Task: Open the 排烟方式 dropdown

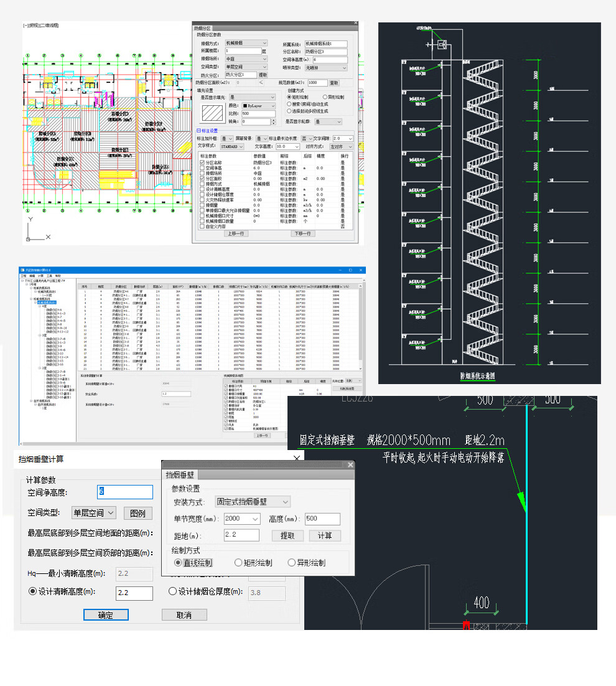Action: point(246,44)
